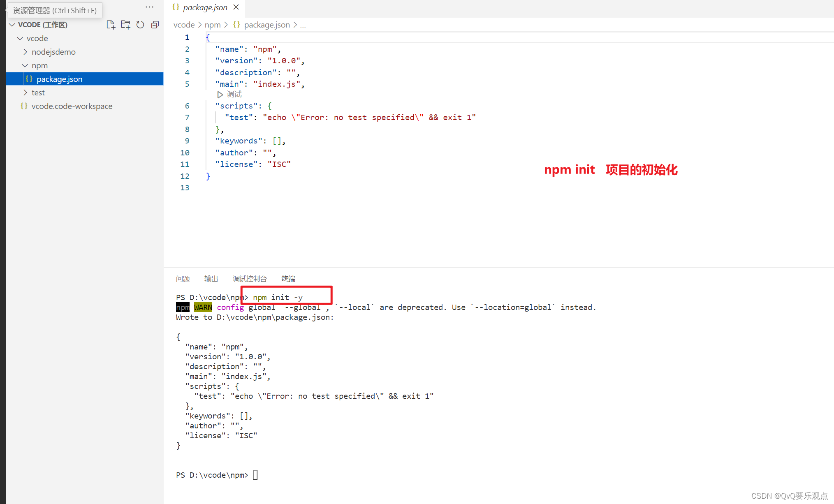Click npm breadcrumb segment
The height and width of the screenshot is (504, 834).
click(213, 25)
